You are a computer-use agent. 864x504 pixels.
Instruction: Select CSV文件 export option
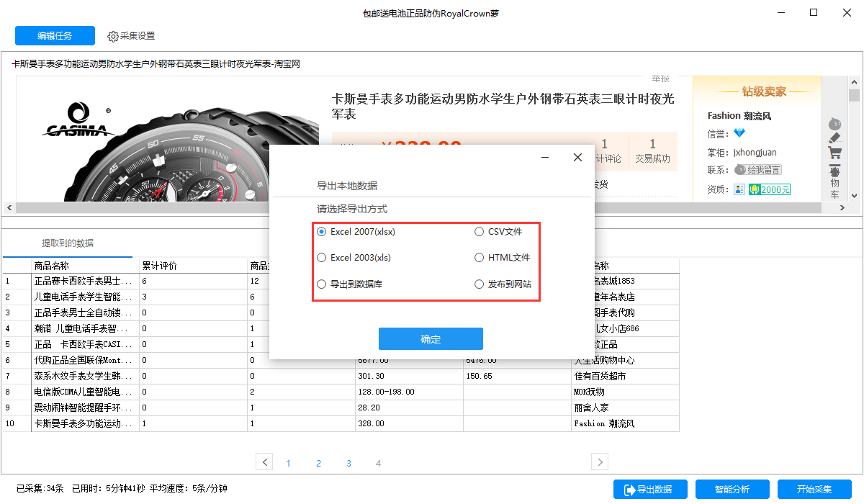498,232
